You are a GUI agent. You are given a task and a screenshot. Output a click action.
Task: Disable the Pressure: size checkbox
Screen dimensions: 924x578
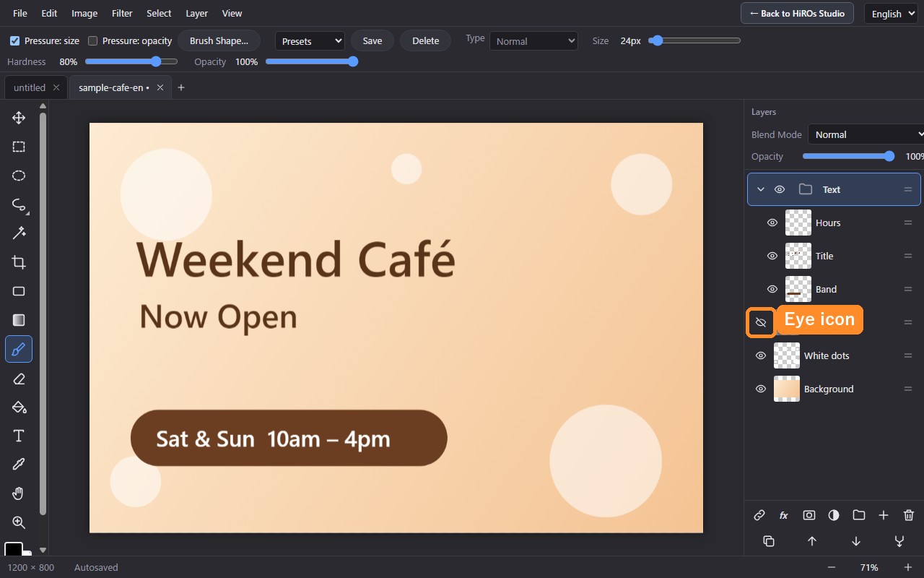coord(14,41)
